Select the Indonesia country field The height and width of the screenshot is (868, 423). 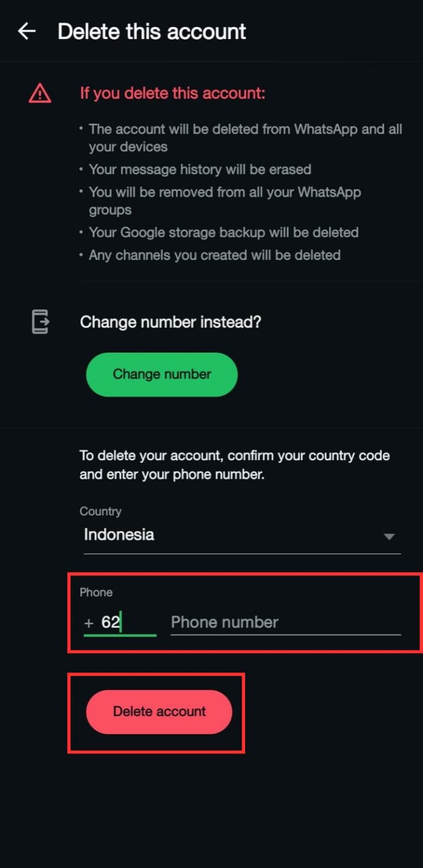[x=242, y=535]
